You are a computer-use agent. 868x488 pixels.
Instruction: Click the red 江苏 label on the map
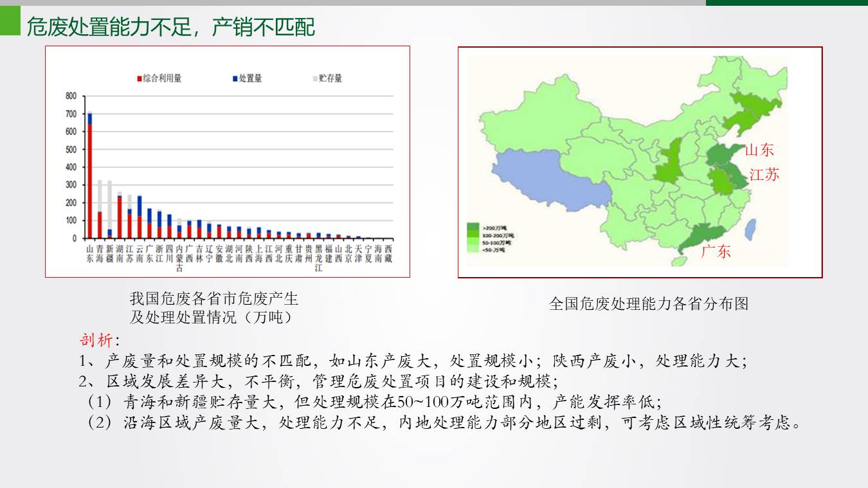click(x=764, y=174)
